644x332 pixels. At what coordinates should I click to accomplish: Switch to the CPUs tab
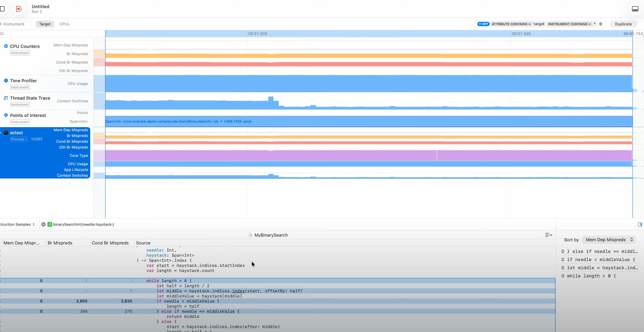[x=64, y=24]
